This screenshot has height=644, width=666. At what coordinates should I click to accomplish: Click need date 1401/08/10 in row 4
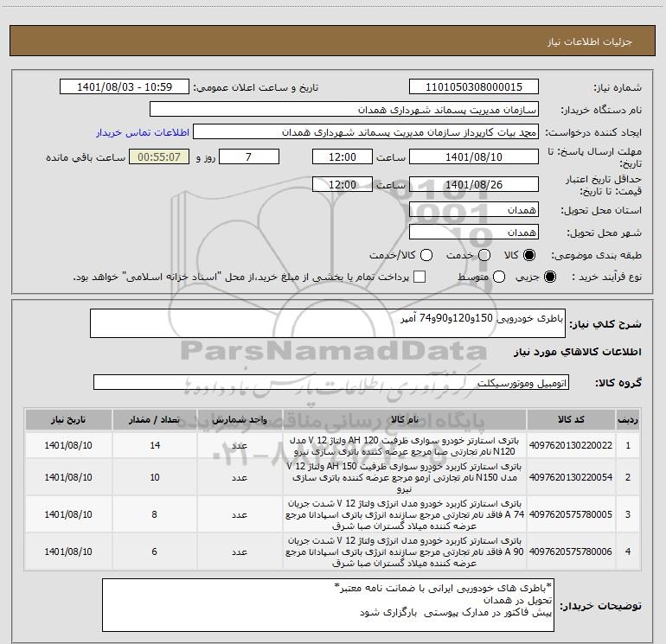click(68, 552)
